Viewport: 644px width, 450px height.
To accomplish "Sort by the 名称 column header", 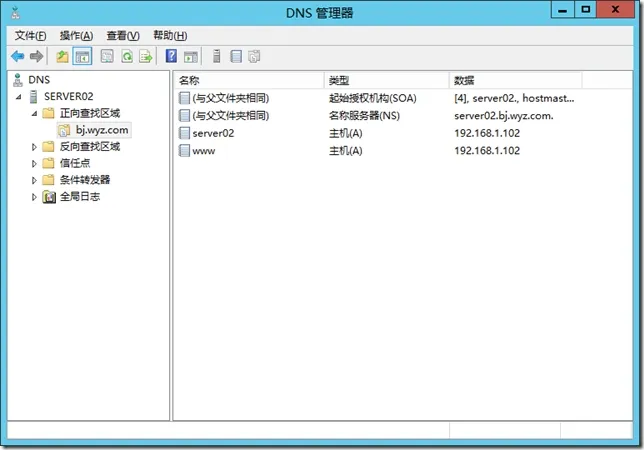I will [x=249, y=80].
